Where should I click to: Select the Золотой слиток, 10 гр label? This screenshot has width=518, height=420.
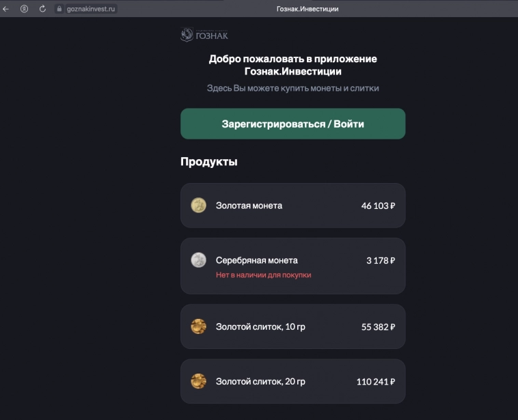[260, 326]
